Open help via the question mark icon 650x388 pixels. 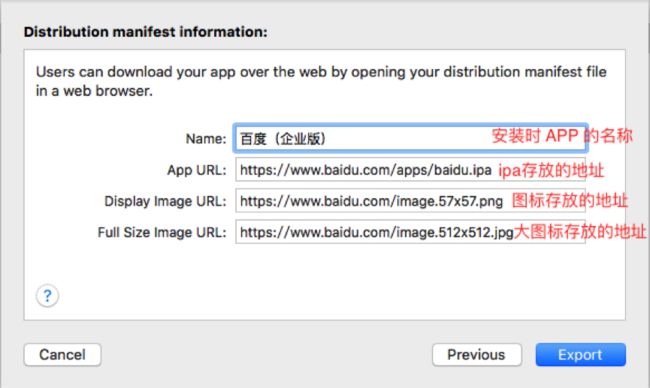click(x=47, y=296)
